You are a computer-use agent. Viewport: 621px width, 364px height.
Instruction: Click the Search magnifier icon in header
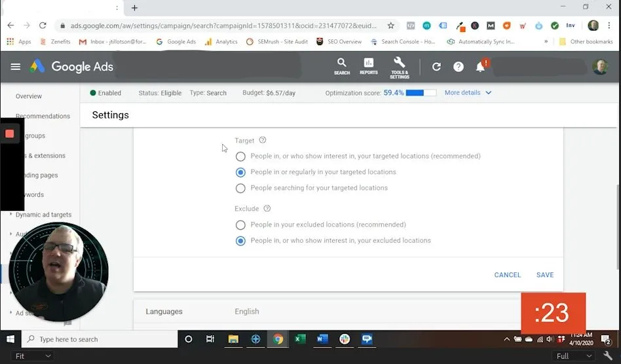coord(342,65)
